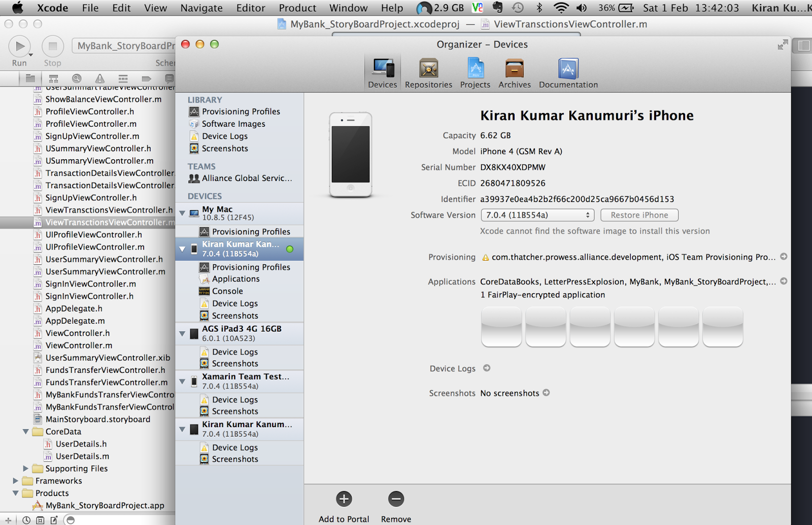Image resolution: width=812 pixels, height=525 pixels.
Task: Toggle Organizer full screen with the arrows icon
Action: [x=783, y=45]
